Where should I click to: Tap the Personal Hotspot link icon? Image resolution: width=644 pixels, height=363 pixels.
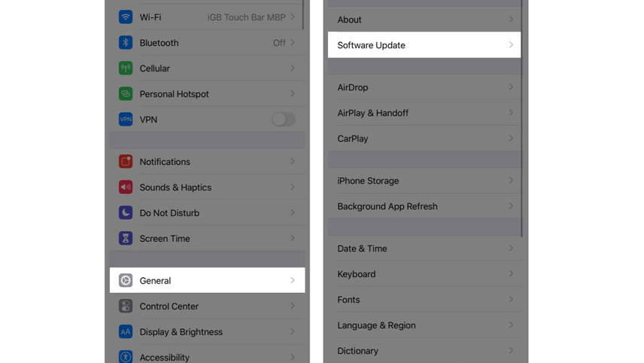[126, 93]
